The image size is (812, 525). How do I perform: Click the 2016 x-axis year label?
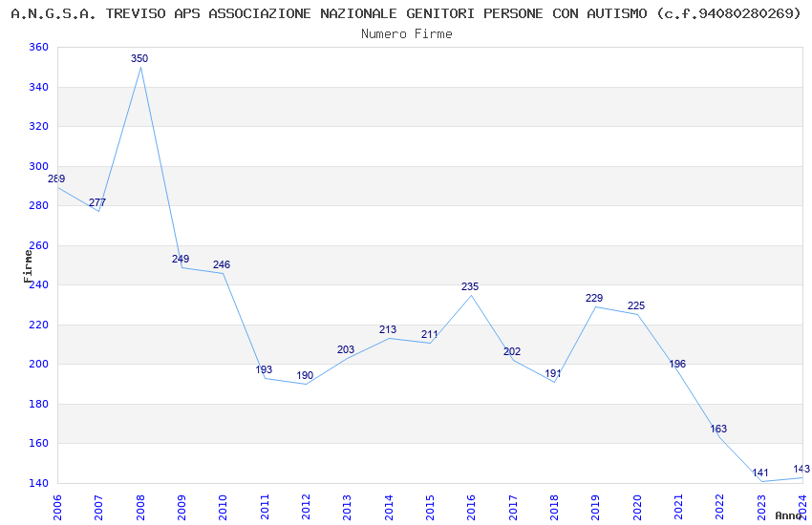coord(472,508)
